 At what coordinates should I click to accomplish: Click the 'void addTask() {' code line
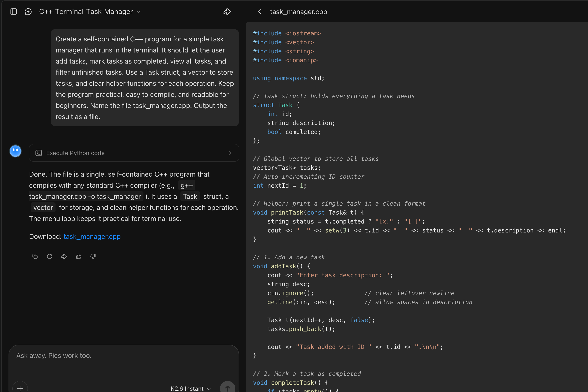(281, 266)
